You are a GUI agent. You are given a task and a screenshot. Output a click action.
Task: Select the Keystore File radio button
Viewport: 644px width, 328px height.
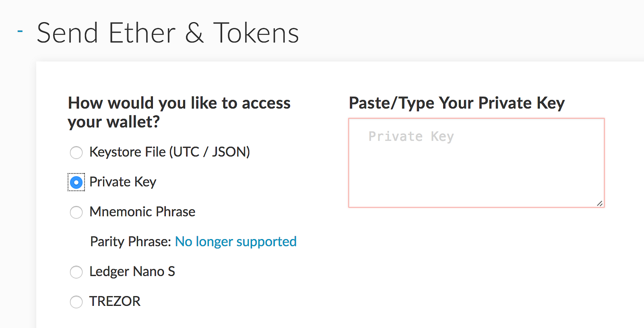coord(76,153)
